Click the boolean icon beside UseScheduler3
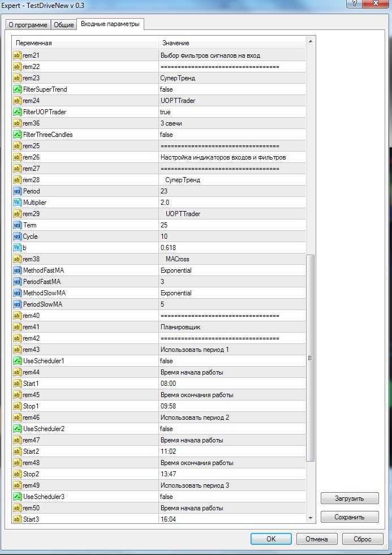The image size is (392, 555). pos(18,497)
